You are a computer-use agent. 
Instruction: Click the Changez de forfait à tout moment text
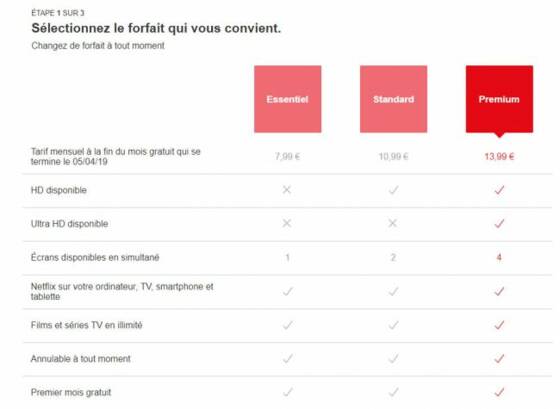[x=98, y=46]
